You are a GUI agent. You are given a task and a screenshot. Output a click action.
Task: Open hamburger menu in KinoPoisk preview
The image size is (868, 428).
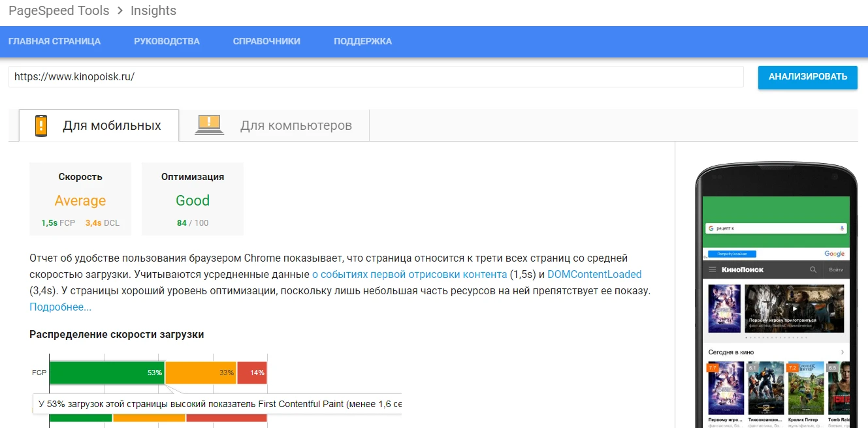click(712, 269)
